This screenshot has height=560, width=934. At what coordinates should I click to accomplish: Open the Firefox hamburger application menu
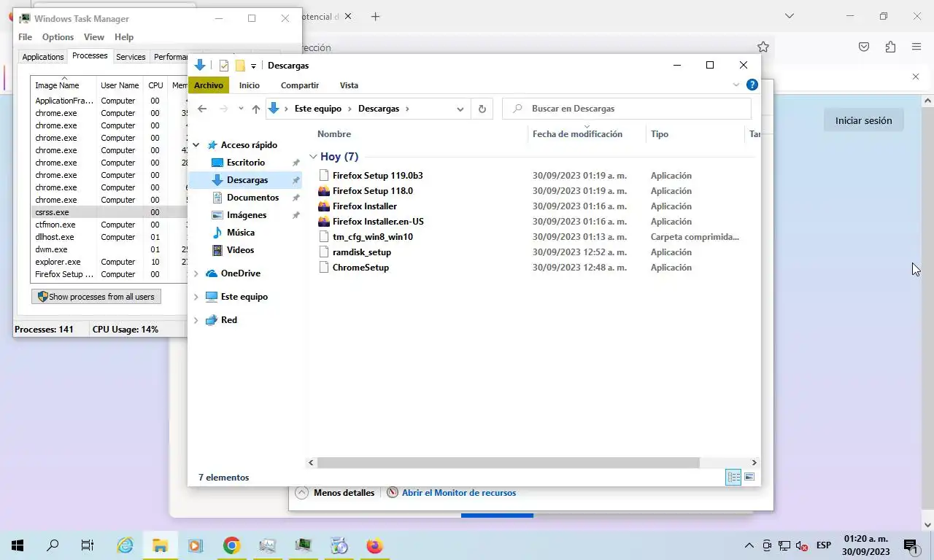[916, 47]
